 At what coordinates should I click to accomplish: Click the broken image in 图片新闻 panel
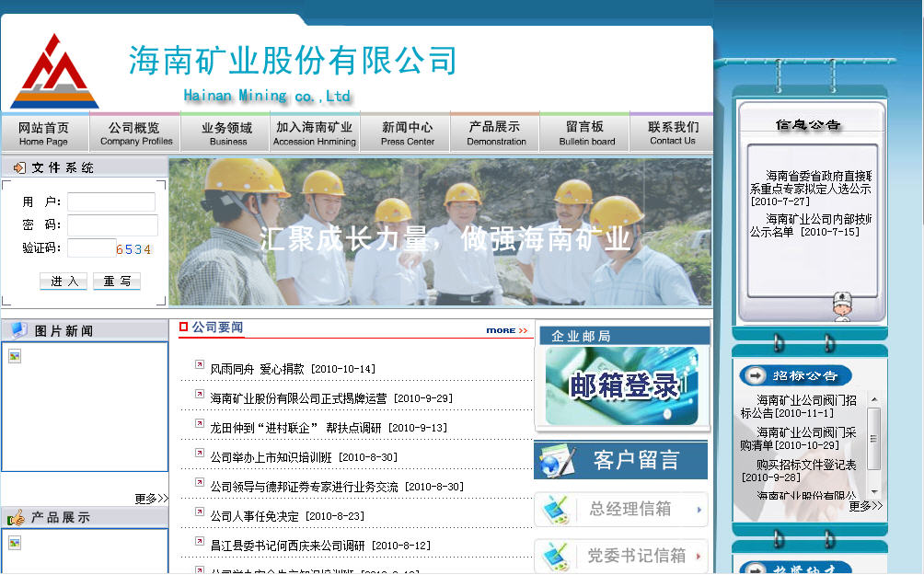coord(15,356)
